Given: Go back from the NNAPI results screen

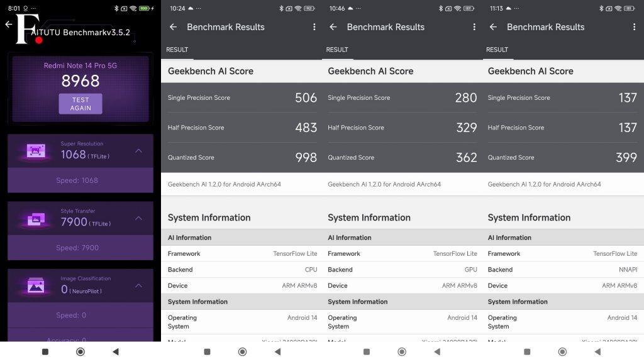Looking at the screenshot, I should [x=493, y=26].
